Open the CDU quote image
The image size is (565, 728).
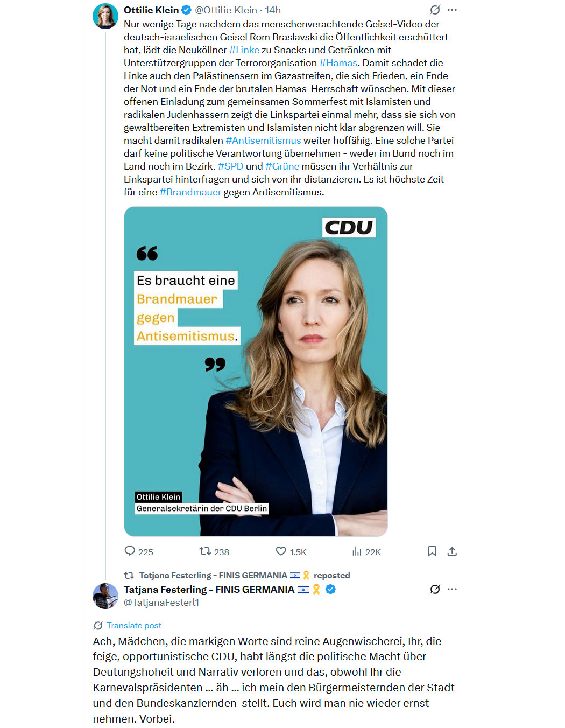click(256, 372)
